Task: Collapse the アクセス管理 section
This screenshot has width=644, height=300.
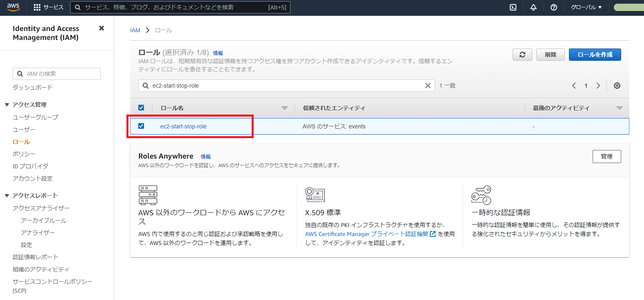Action: 7,105
